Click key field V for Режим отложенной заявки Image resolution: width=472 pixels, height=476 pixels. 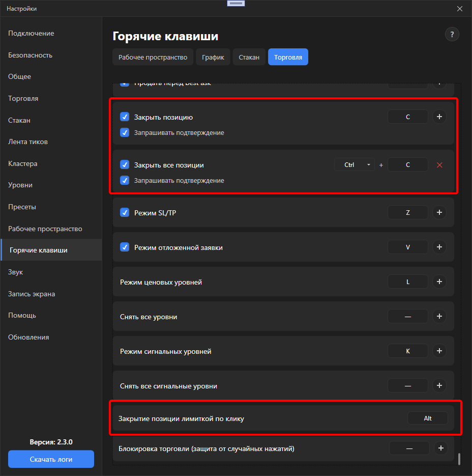(408, 247)
